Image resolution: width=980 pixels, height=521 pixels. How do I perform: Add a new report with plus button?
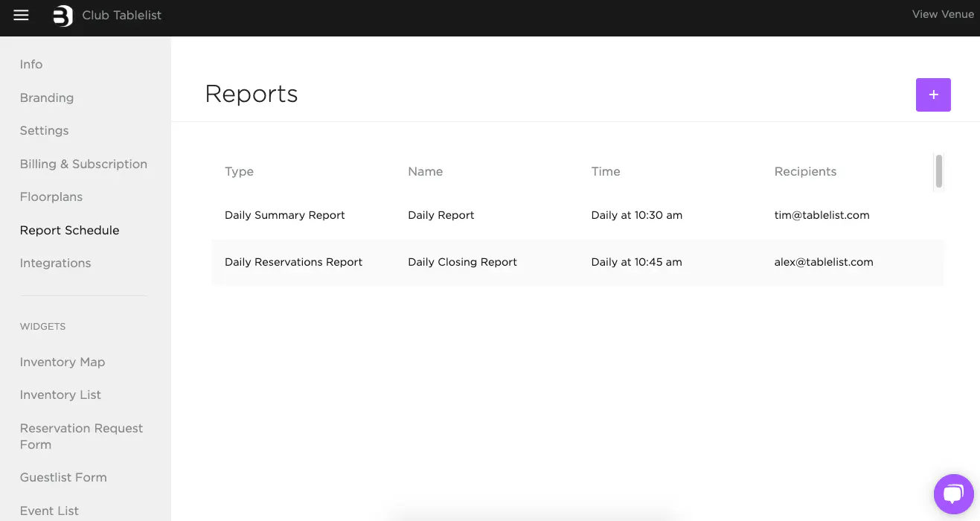pyautogui.click(x=933, y=95)
